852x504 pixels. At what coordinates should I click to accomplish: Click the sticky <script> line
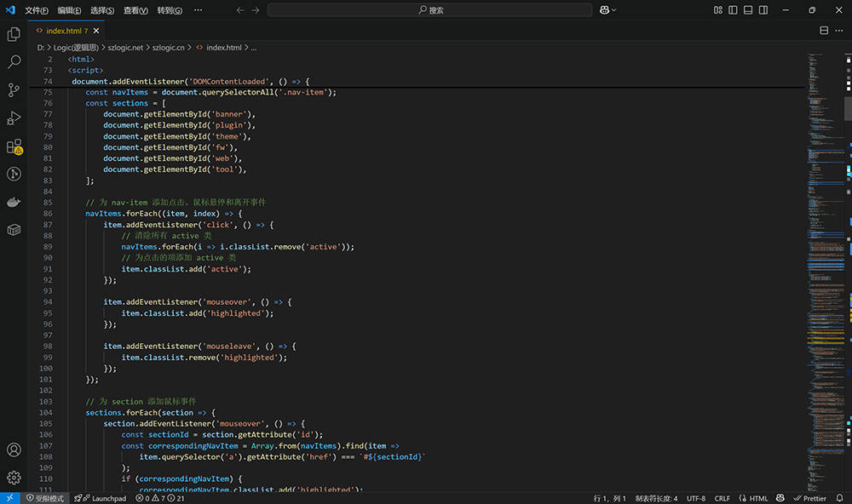click(85, 70)
